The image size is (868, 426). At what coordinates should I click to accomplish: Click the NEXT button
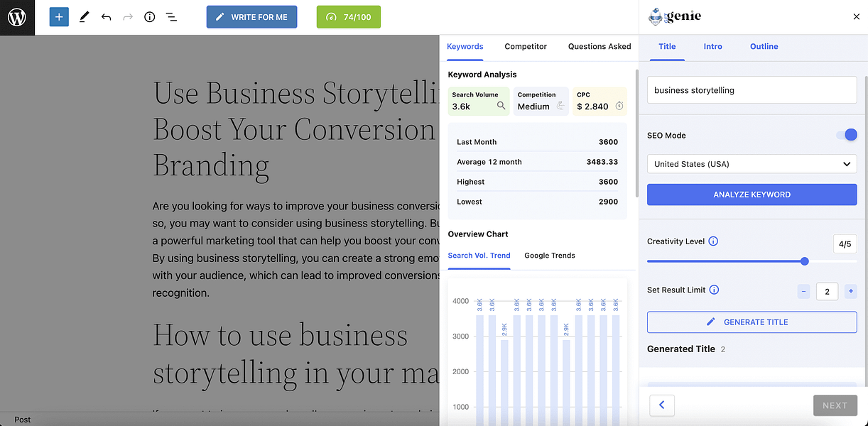pyautogui.click(x=835, y=405)
